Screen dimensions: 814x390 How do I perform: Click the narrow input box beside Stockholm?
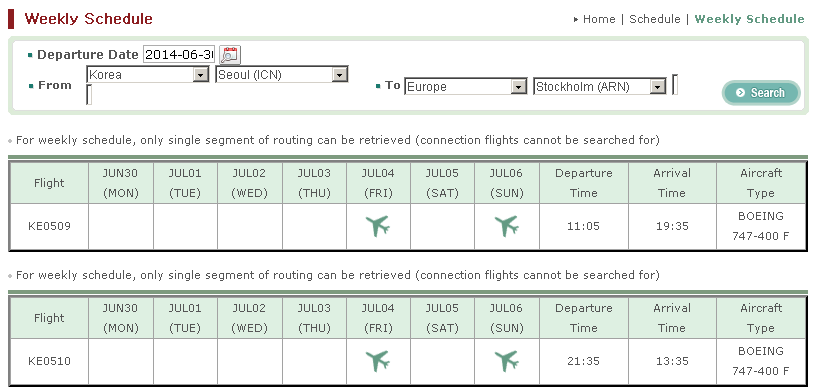pyautogui.click(x=675, y=85)
